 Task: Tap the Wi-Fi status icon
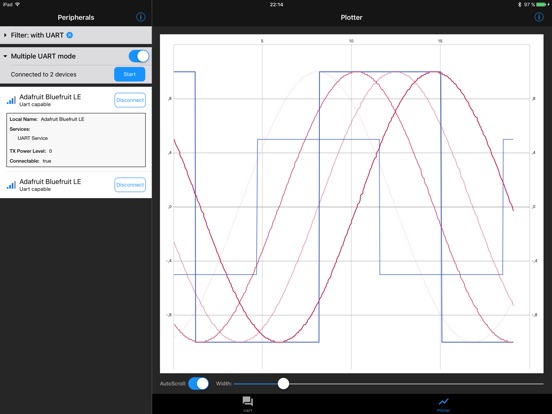(x=18, y=5)
